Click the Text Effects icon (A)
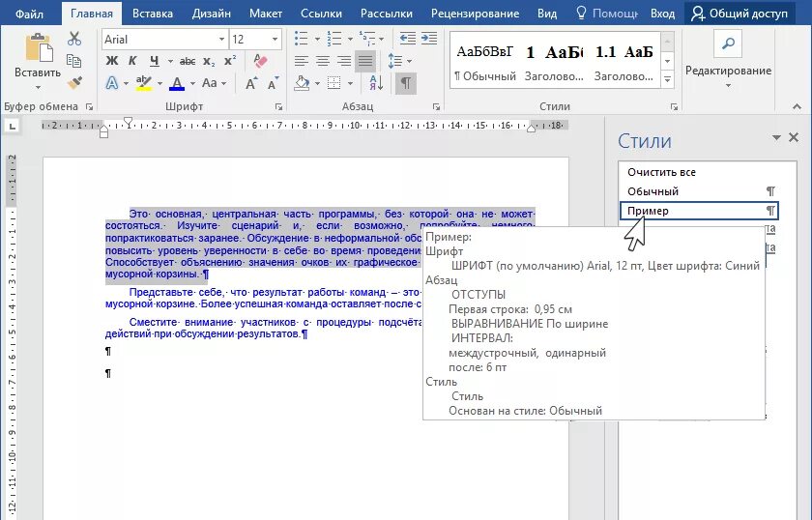This screenshot has width=812, height=520. pos(112,83)
